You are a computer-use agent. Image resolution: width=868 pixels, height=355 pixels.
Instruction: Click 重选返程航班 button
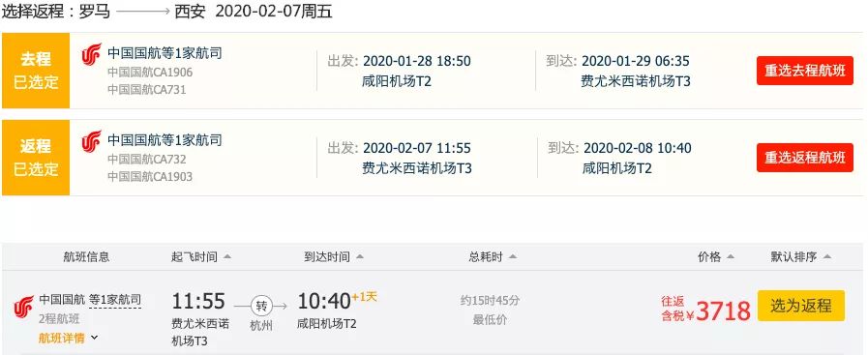805,158
